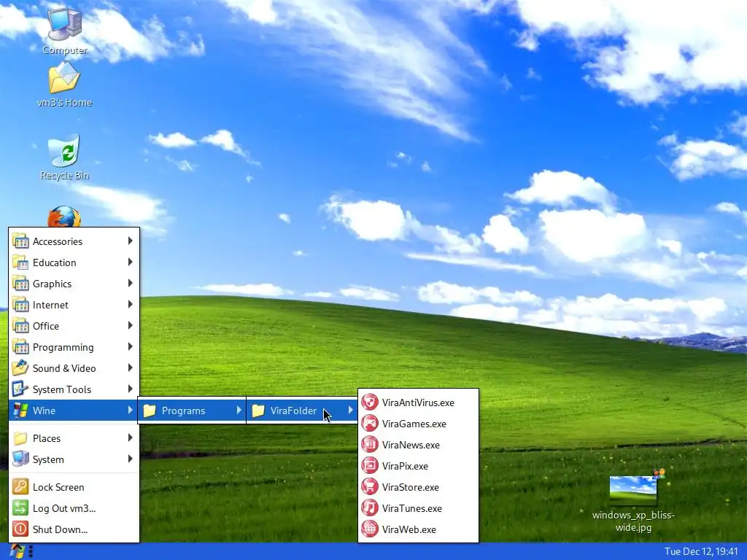Launch ViraAntiVirus.exe from the submenu
This screenshot has width=747, height=560.
click(x=418, y=402)
